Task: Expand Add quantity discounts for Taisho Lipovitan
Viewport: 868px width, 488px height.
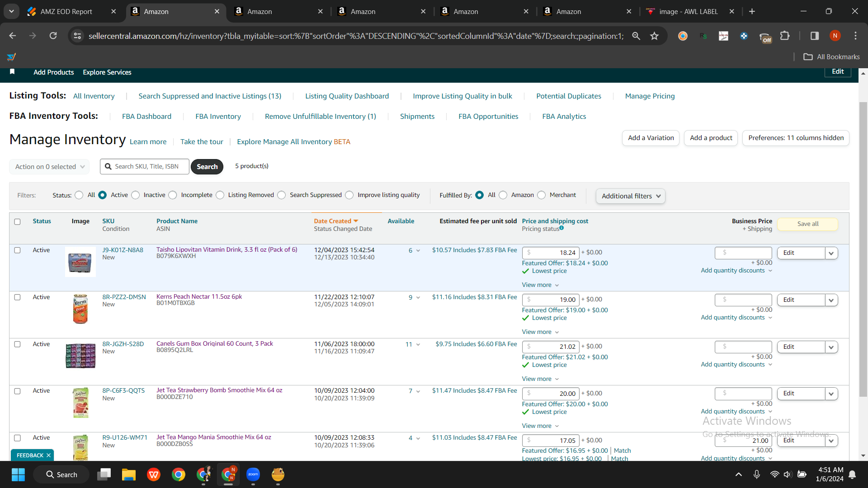Action: tap(736, 271)
